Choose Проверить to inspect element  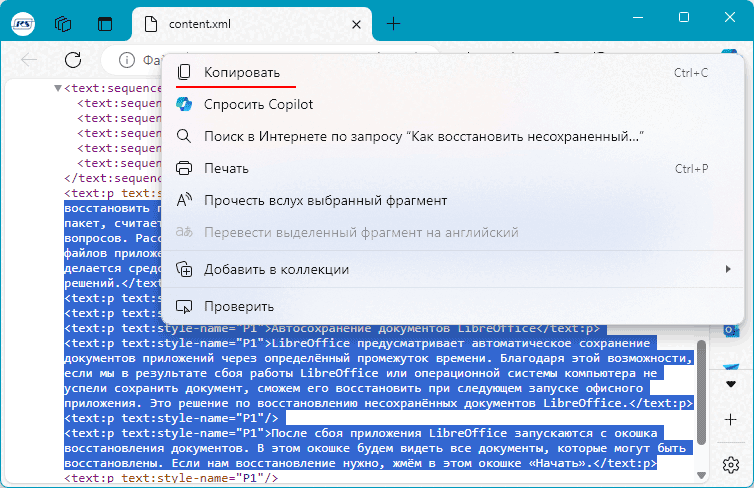(x=452, y=306)
